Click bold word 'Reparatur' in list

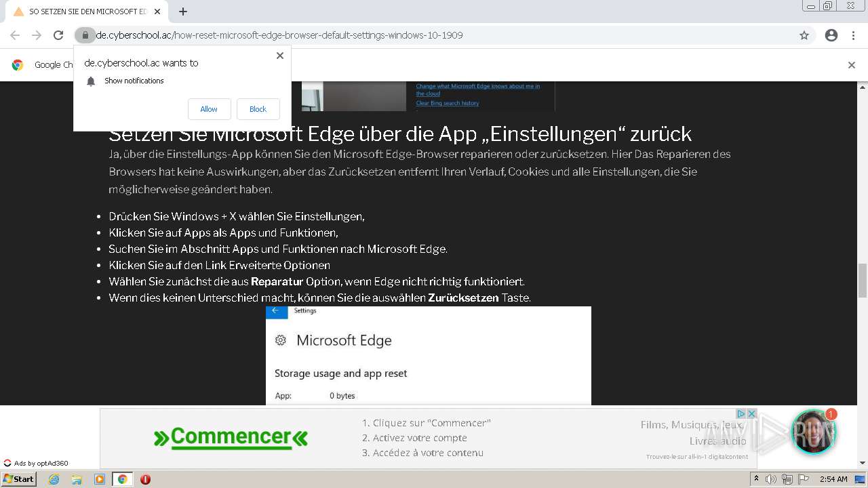277,281
